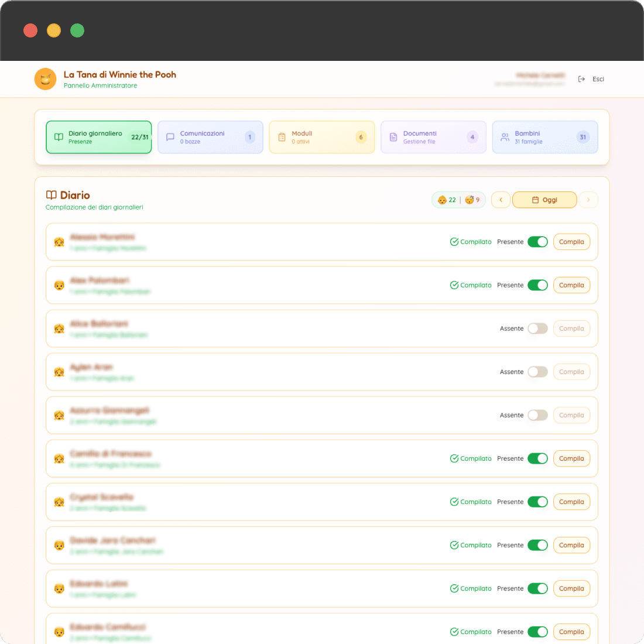The image size is (644, 644).
Task: Go to previous day with left chevron
Action: tap(501, 200)
